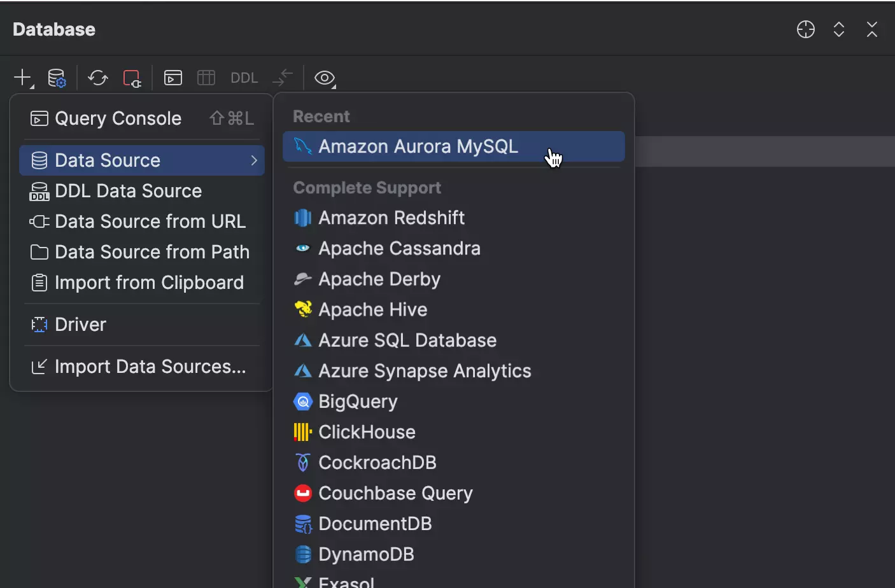Collapse all with the inward chevrons icon
This screenshot has height=588, width=895.
(871, 29)
